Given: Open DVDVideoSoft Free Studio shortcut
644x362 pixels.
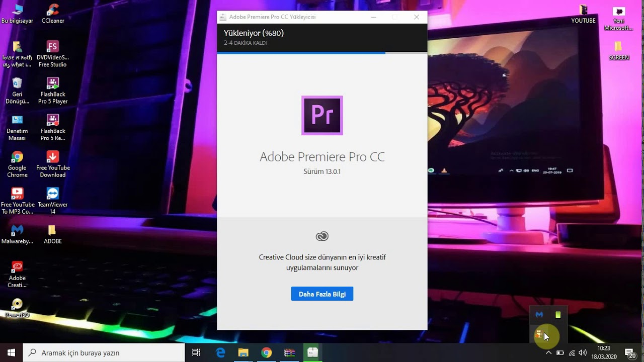Looking at the screenshot, I should click(53, 54).
